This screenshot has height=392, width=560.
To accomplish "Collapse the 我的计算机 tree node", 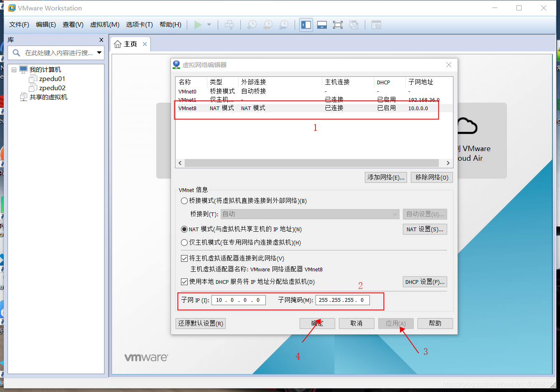I will tap(14, 70).
